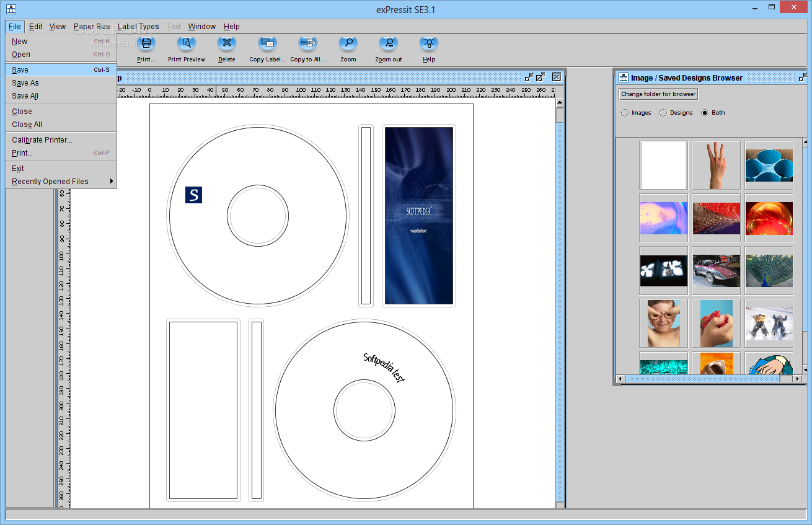Click the design canvas scrollbar up arrow
The image size is (812, 525).
[x=559, y=103]
